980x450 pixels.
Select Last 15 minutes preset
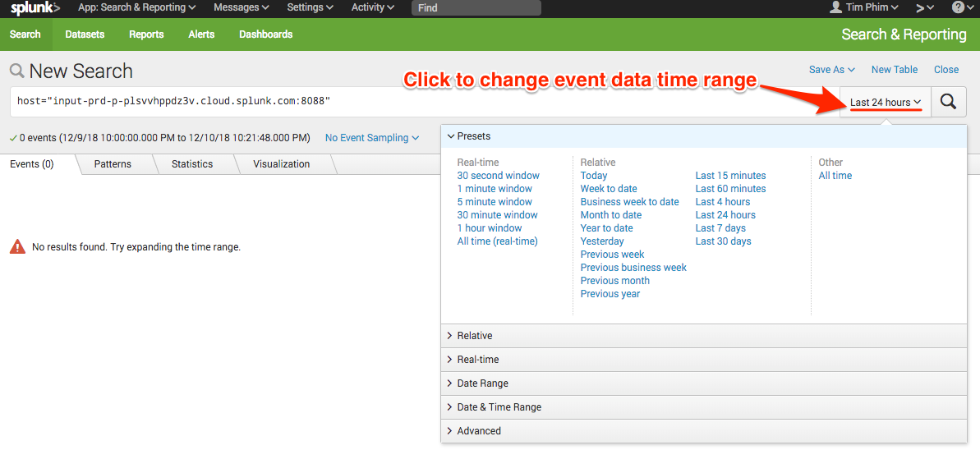(730, 176)
